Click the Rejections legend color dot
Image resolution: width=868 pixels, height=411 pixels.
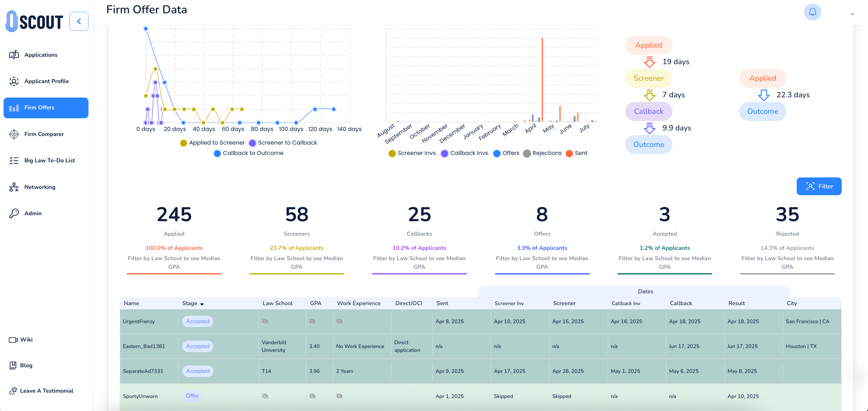click(527, 153)
